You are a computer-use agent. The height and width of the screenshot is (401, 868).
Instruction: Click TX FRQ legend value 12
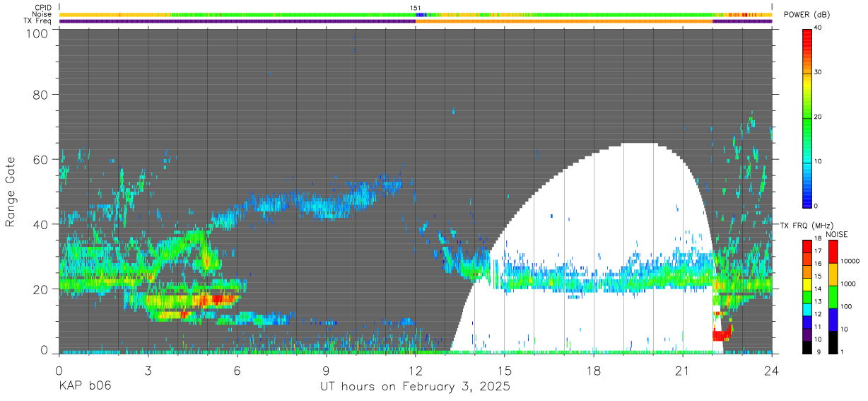819,315
